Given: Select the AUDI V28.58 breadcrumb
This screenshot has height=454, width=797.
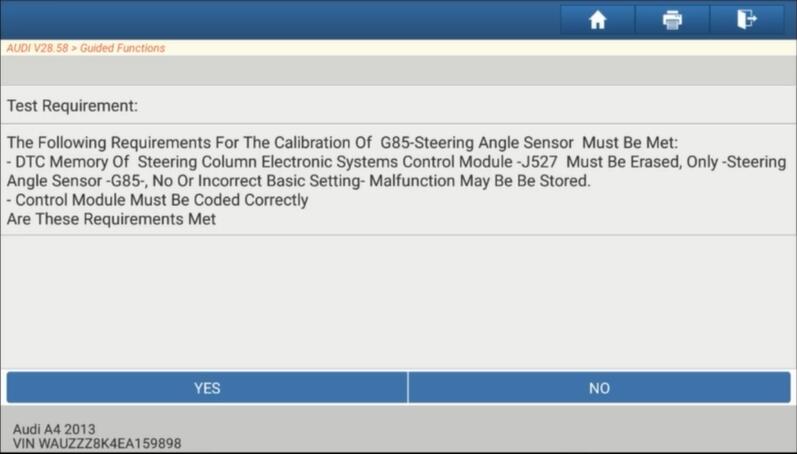Looking at the screenshot, I should pyautogui.click(x=37, y=48).
